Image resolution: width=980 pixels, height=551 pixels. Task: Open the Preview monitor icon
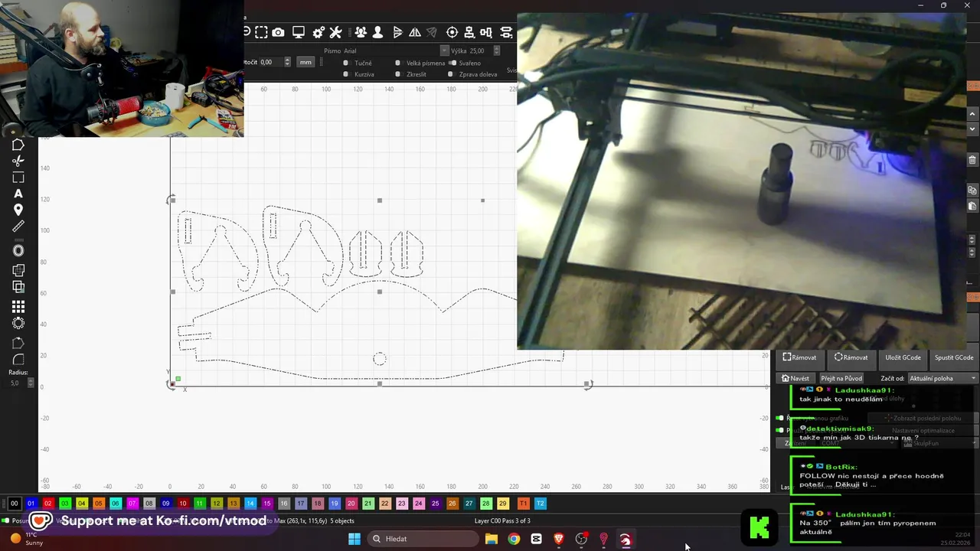point(299,32)
